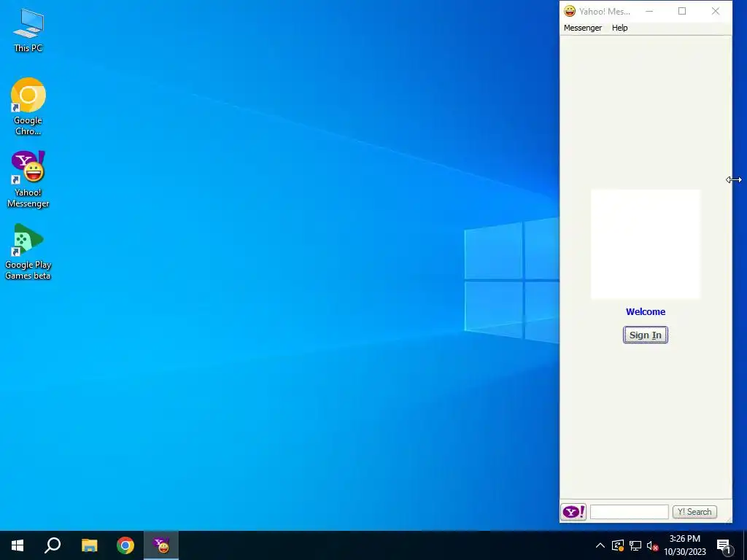This screenshot has width=747, height=560.
Task: Select the Google Play Games beta shortcut
Action: click(28, 252)
